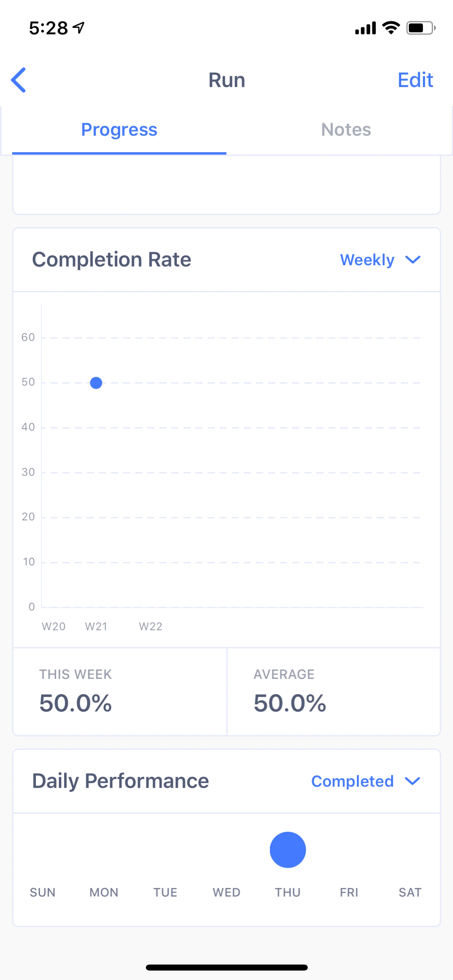This screenshot has width=453, height=980.
Task: Tap the W22 axis label
Action: coord(150,626)
